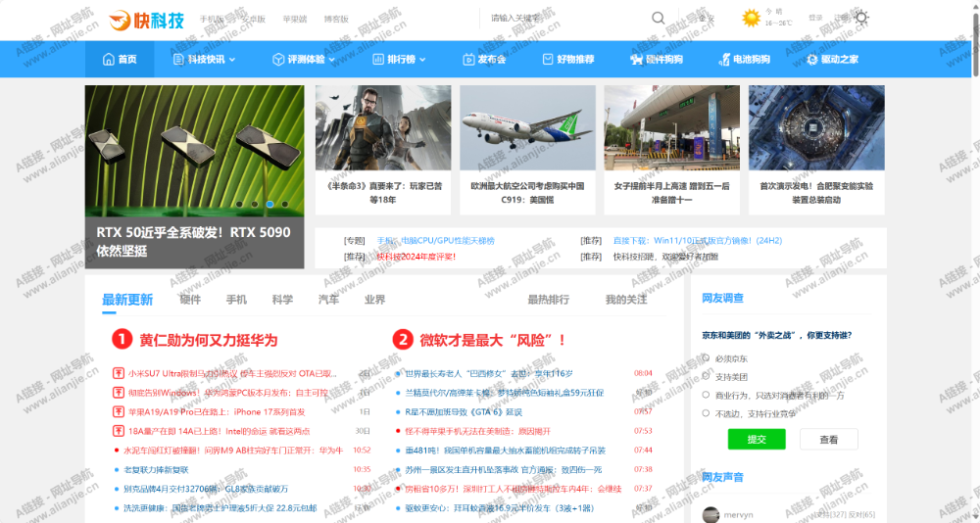Select the 商业行为 poll option
This screenshot has width=980, height=523.
pos(706,395)
